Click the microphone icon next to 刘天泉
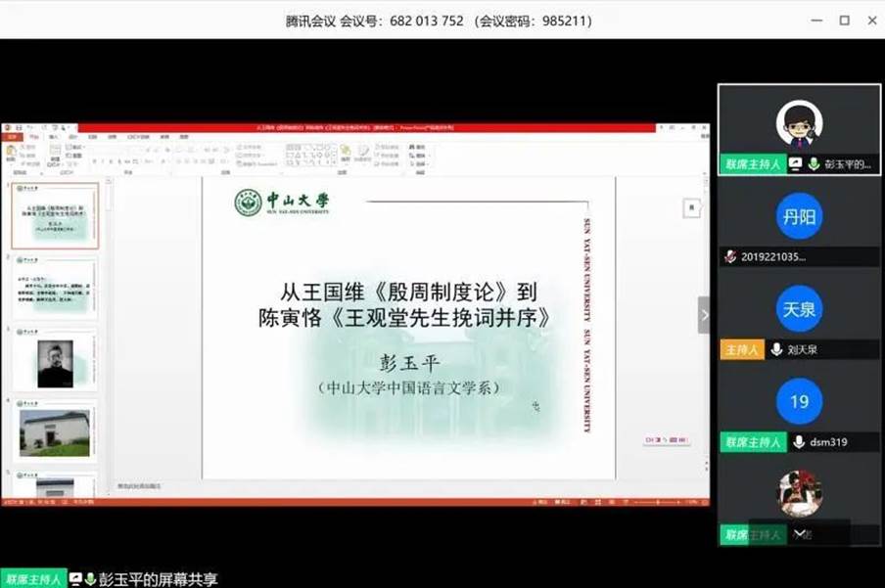 click(776, 349)
